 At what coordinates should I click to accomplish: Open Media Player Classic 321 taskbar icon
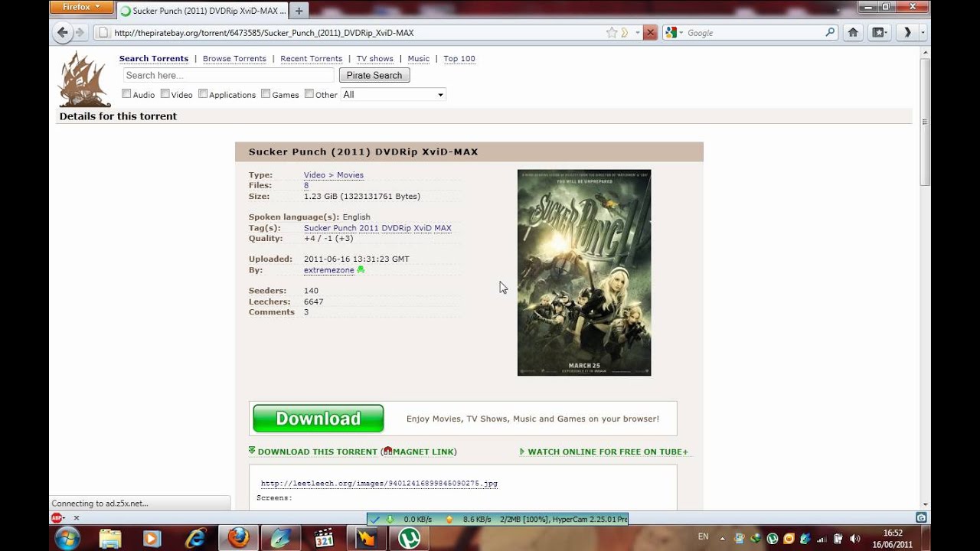325,539
